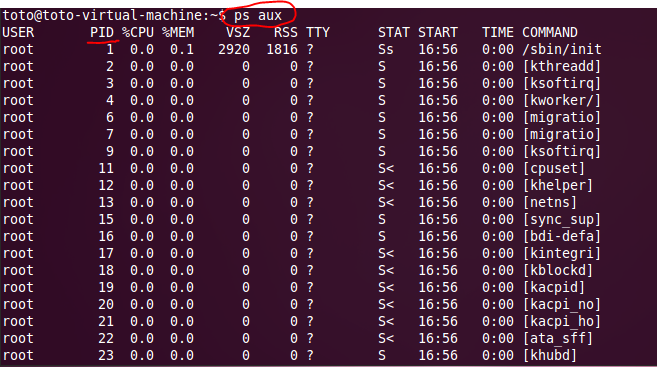Click the STAT column header
The width and height of the screenshot is (657, 367).
(394, 32)
